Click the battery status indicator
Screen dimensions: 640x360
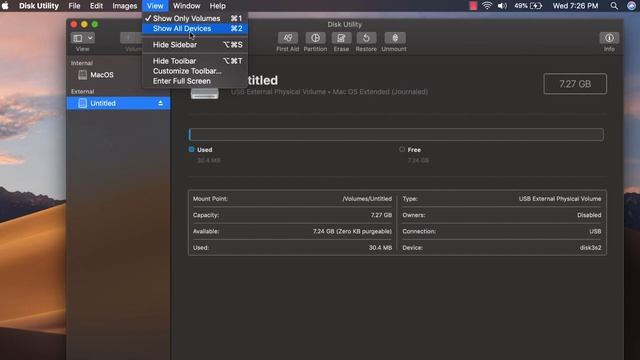tap(528, 6)
